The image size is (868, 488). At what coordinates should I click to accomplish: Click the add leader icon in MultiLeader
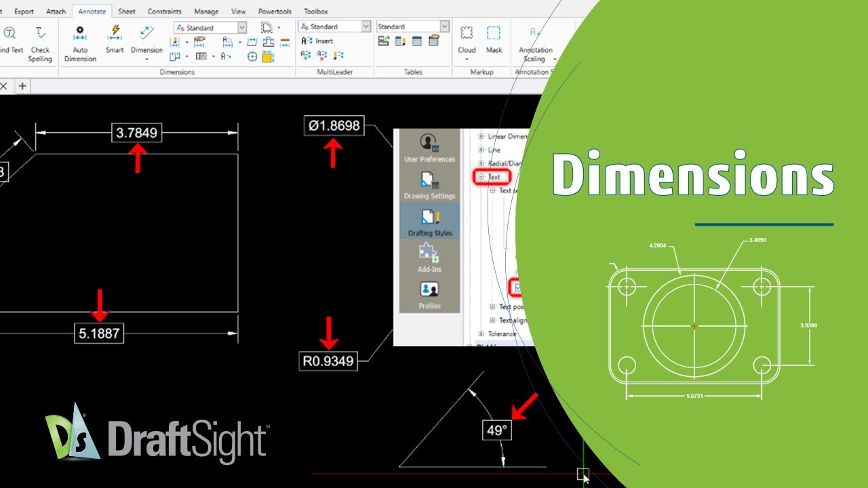[307, 56]
